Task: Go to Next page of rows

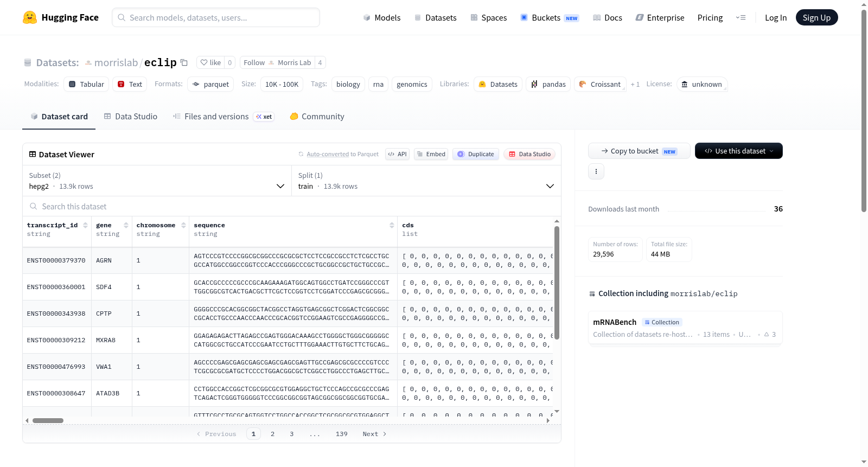Action: click(374, 434)
